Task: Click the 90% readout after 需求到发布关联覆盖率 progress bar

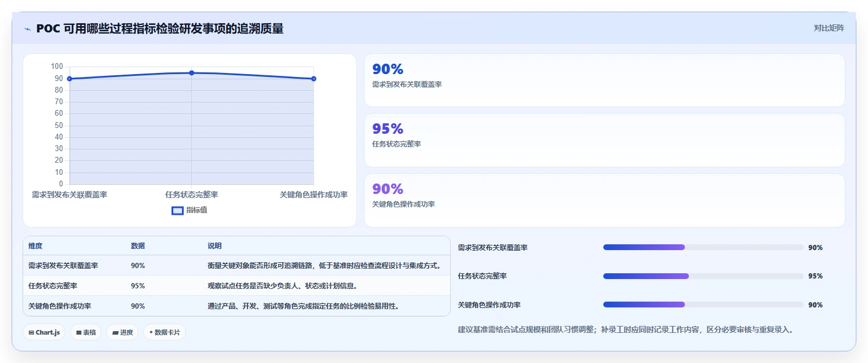Action: [815, 248]
